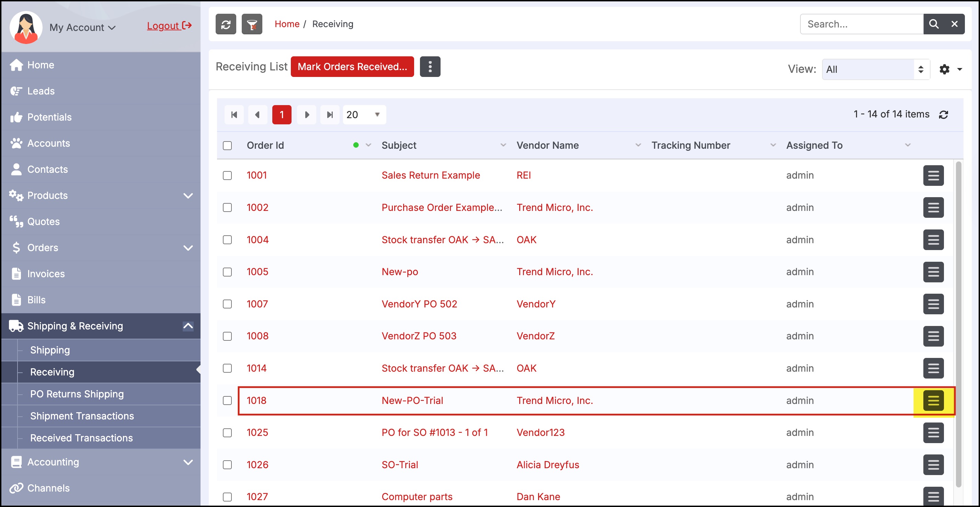This screenshot has height=507, width=980.
Task: Open row menu for order 1008
Action: (933, 336)
